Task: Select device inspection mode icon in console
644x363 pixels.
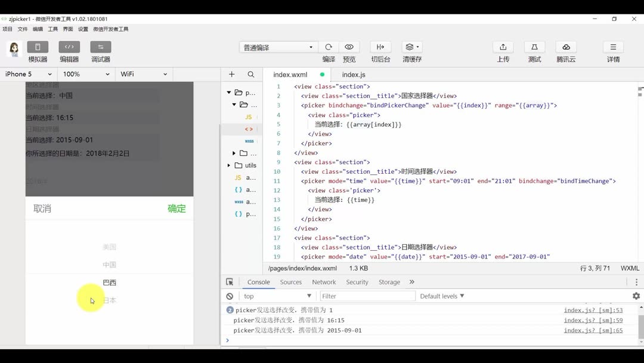Action: [x=229, y=281]
